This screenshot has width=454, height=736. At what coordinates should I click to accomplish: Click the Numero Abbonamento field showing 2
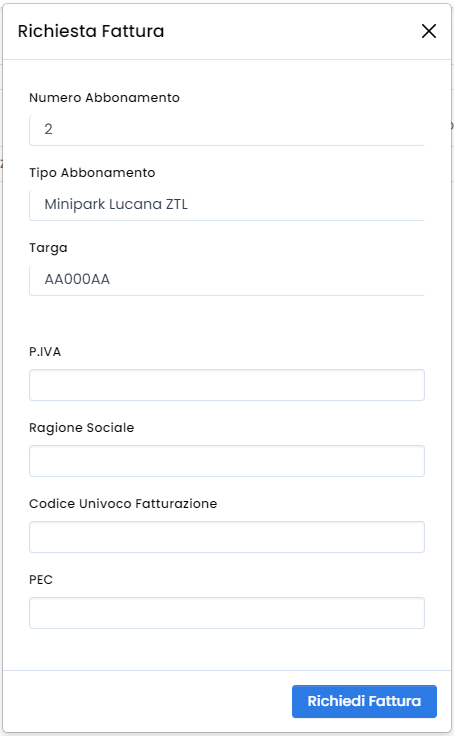[227, 130]
